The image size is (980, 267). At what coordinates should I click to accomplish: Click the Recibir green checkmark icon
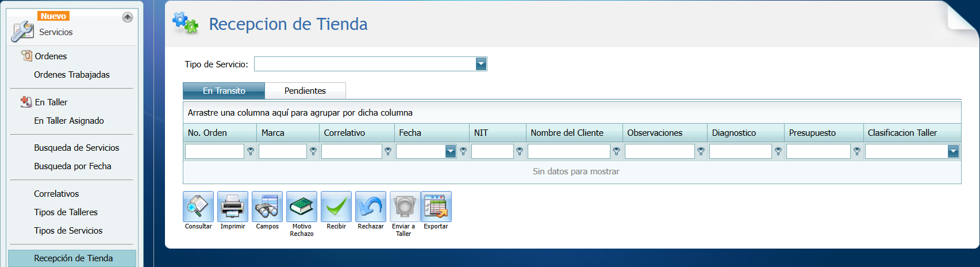click(336, 207)
